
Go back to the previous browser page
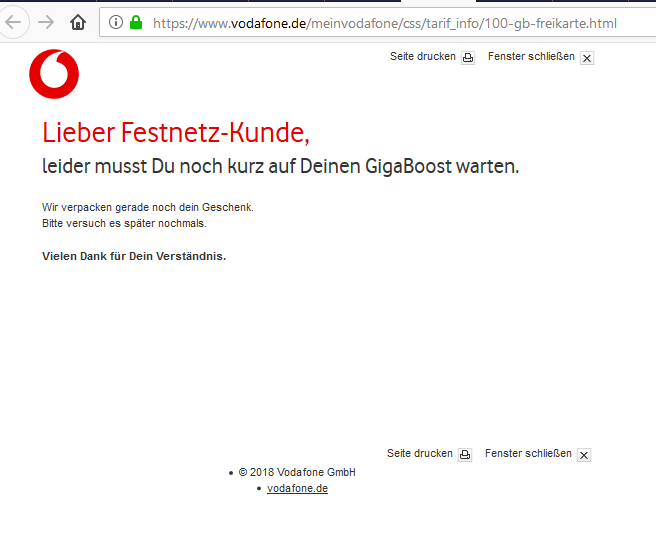point(13,22)
